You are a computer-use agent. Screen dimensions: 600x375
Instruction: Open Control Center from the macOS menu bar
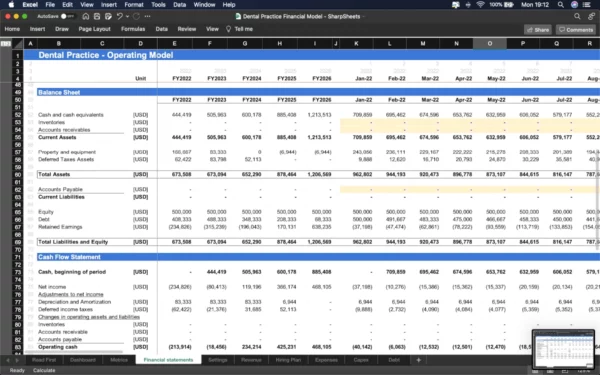pos(586,5)
